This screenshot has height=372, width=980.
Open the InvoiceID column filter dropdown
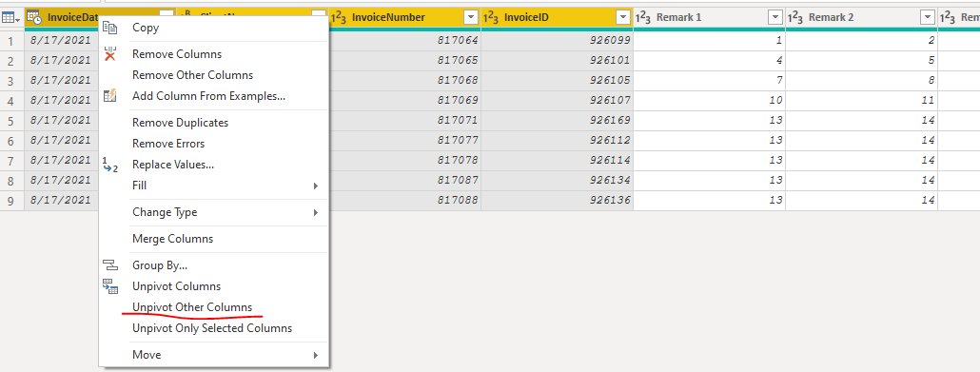tap(623, 17)
